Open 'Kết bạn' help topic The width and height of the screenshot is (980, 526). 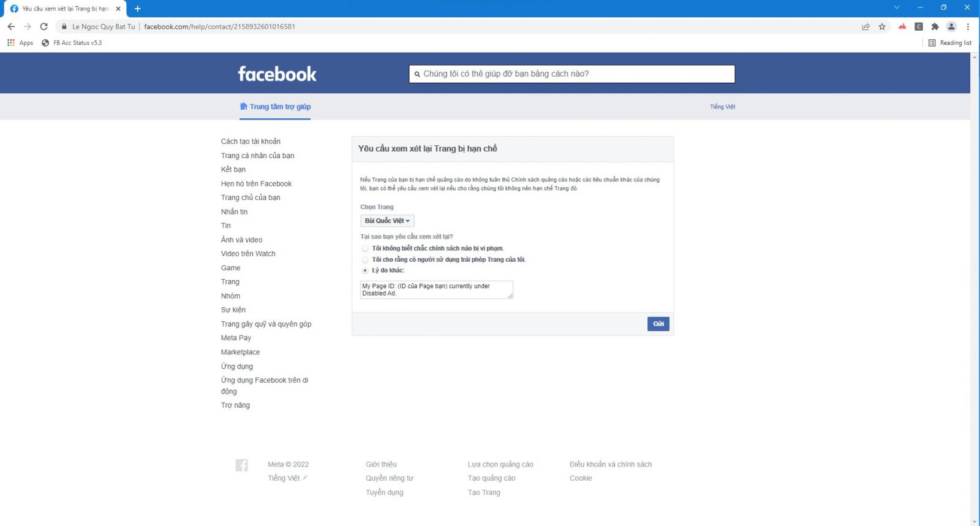click(233, 170)
